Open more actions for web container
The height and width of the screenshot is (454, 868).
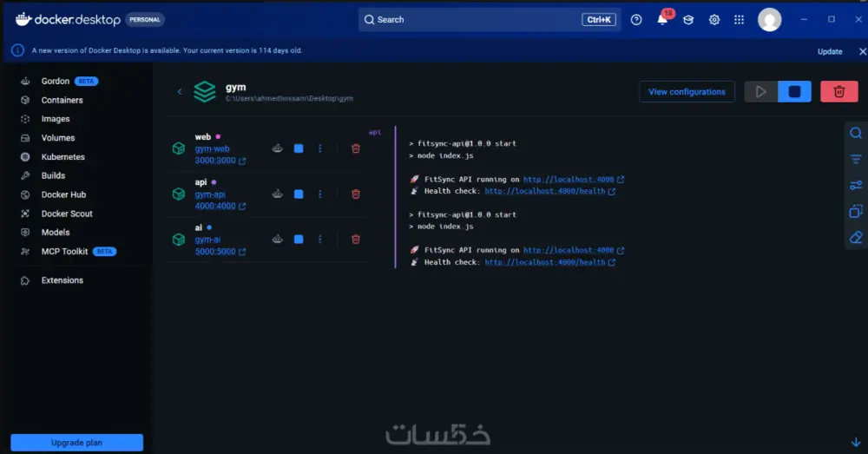click(x=320, y=148)
